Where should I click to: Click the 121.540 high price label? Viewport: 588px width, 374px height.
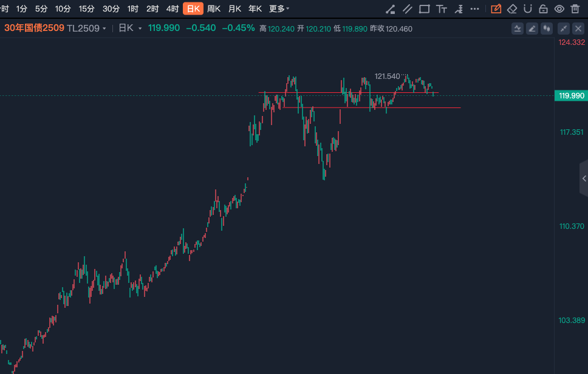coord(387,76)
